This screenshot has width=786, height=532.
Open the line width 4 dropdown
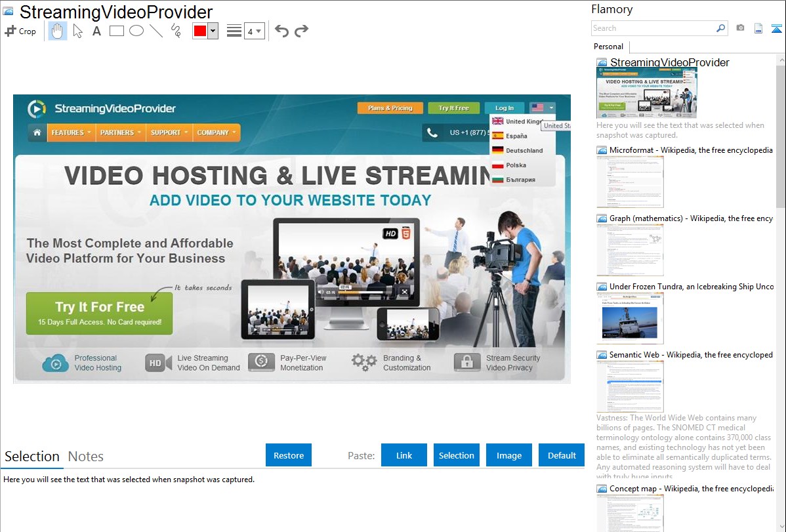(x=255, y=31)
